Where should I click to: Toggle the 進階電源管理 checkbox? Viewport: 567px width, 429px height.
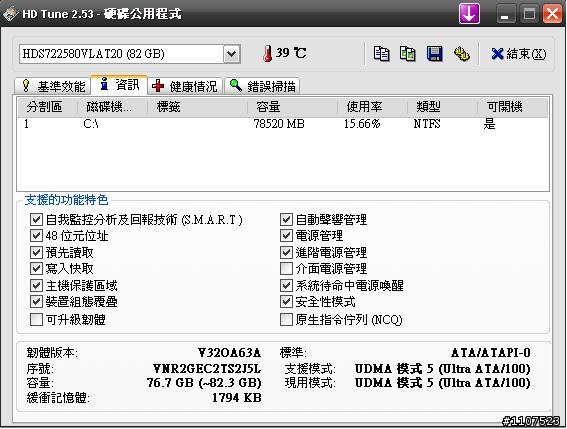click(286, 252)
